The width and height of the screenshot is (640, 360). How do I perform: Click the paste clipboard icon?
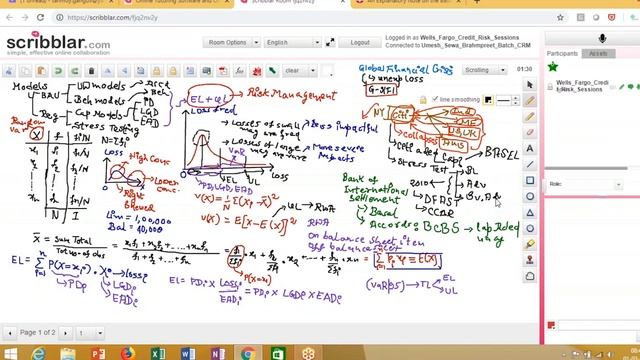(x=42, y=71)
